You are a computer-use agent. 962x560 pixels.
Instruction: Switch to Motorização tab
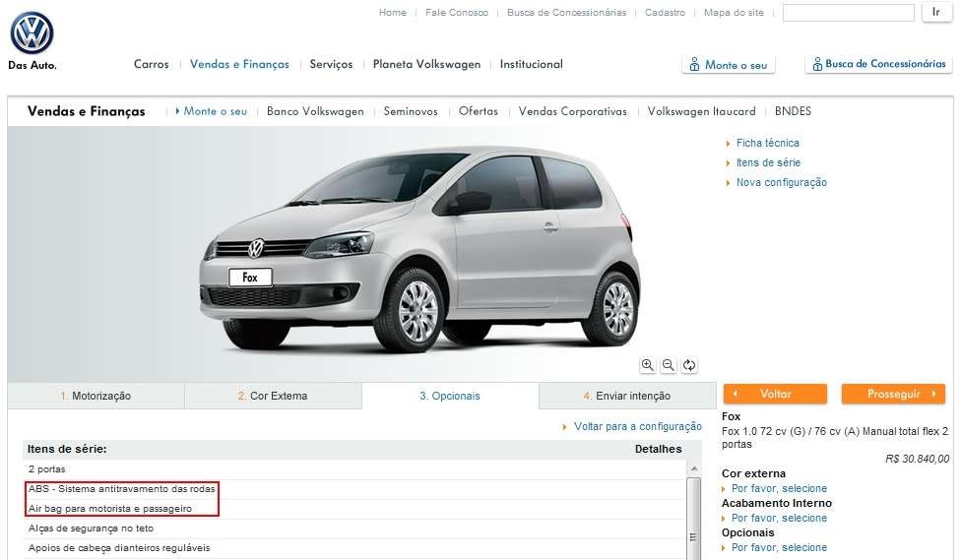96,396
